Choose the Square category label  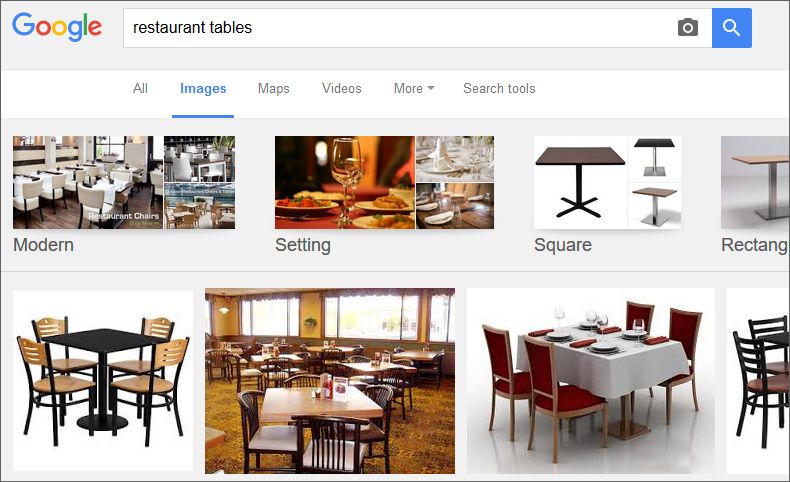click(x=563, y=245)
